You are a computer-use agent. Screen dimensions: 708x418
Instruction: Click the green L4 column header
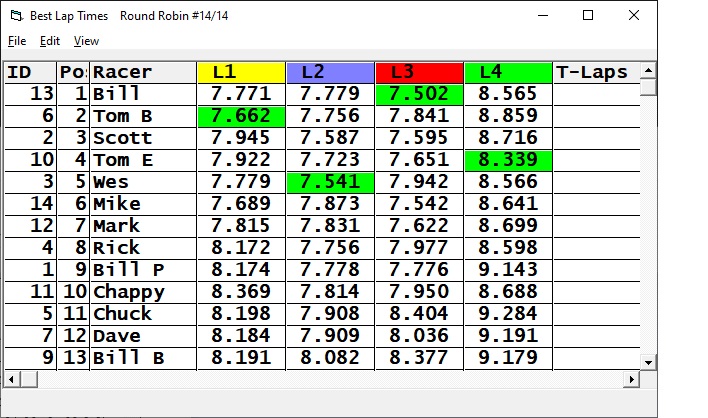tap(508, 72)
